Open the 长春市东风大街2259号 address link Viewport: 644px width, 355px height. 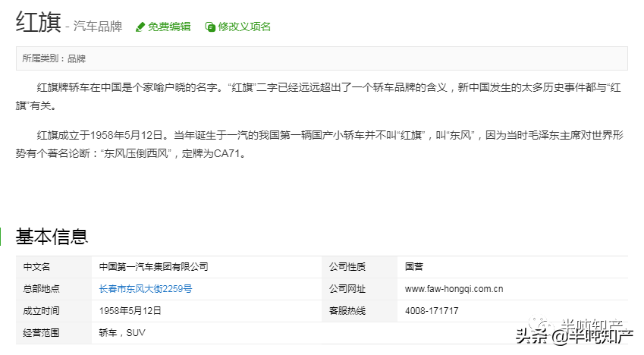coord(146,289)
